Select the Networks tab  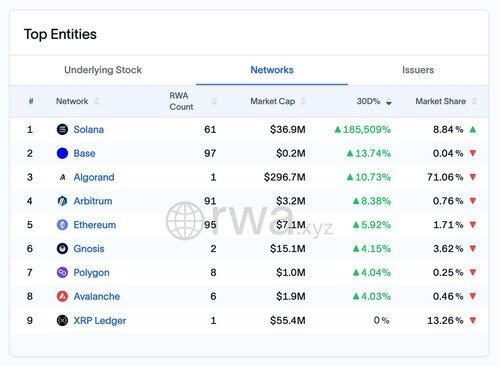272,70
